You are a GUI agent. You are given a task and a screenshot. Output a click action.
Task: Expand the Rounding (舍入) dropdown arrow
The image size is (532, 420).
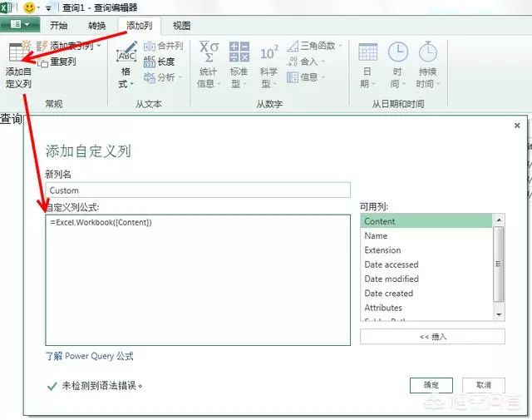click(323, 62)
